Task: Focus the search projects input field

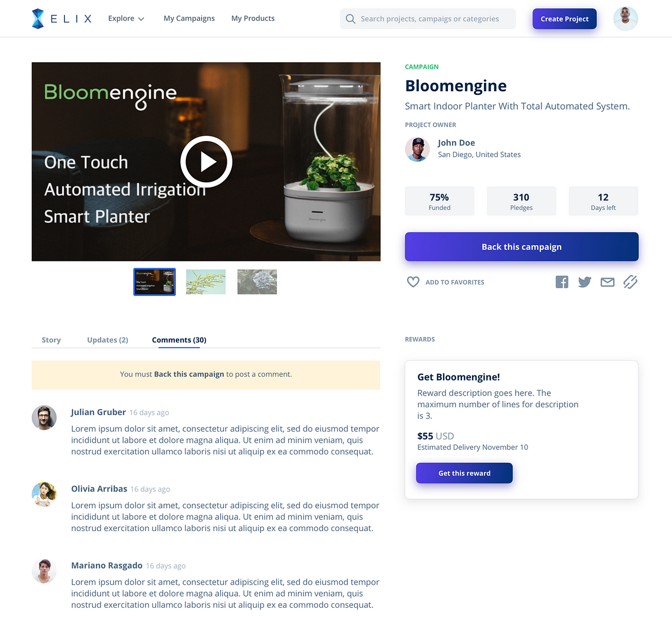Action: tap(428, 19)
